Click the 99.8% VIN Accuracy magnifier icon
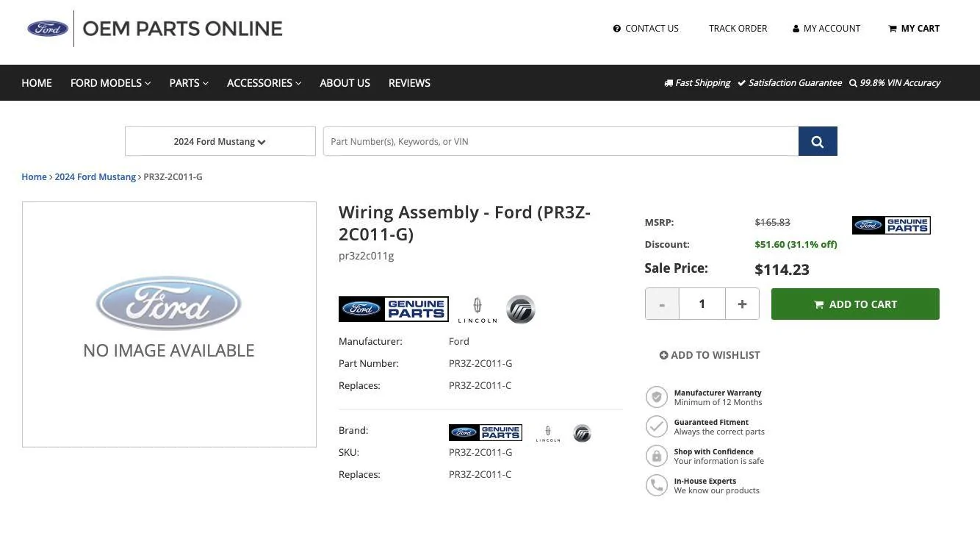Screen dimensions: 980x533 (x=853, y=83)
